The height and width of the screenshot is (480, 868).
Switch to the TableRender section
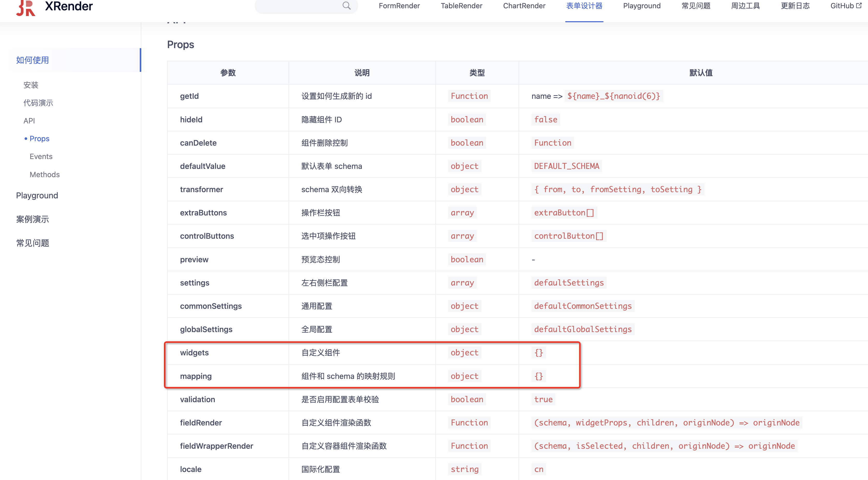pyautogui.click(x=461, y=6)
